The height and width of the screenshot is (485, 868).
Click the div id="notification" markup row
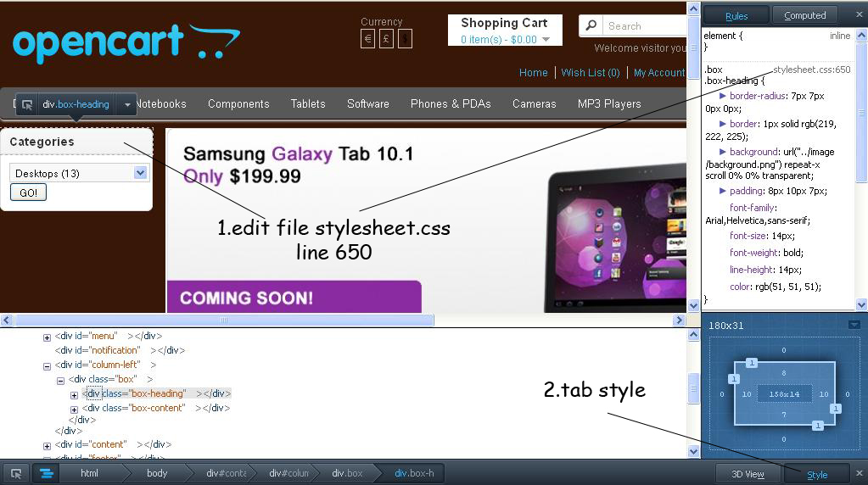coord(120,350)
